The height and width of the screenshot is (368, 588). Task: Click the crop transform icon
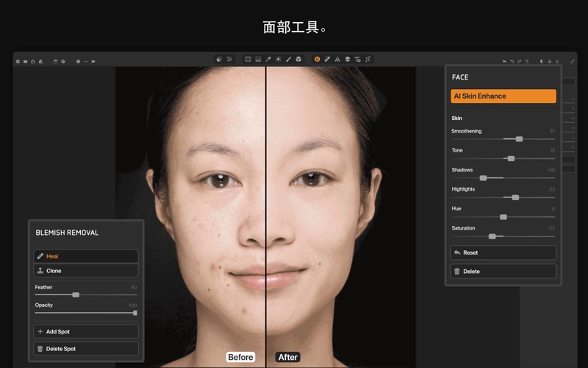(x=367, y=59)
